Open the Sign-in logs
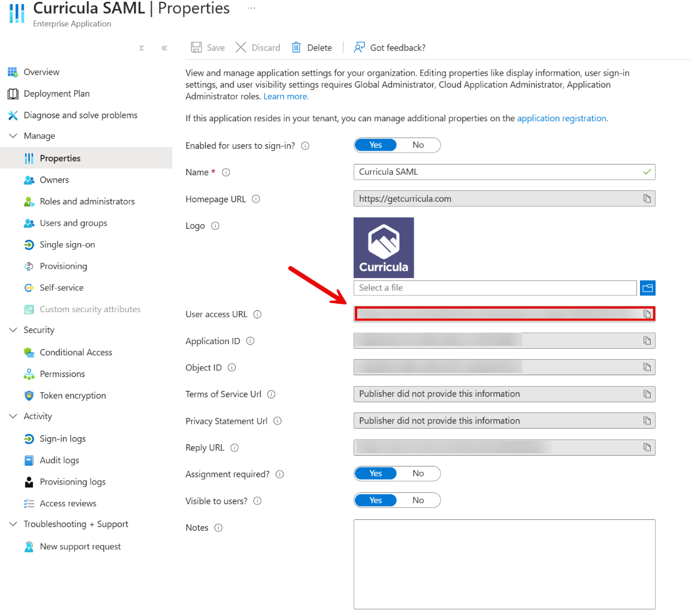The image size is (691, 616). click(59, 438)
